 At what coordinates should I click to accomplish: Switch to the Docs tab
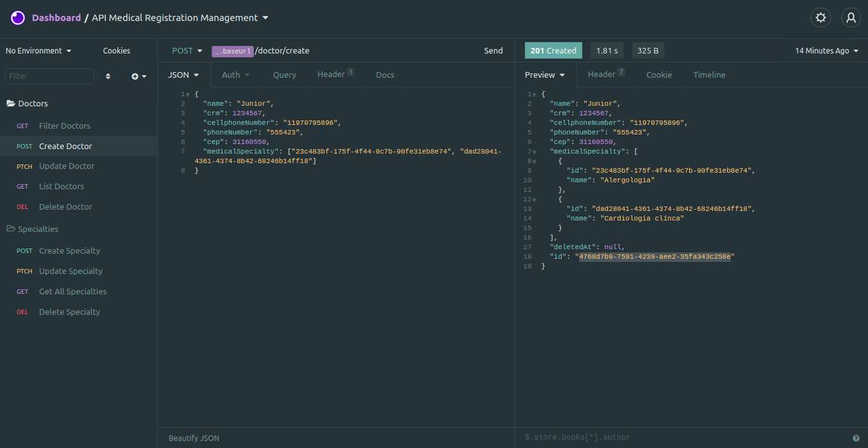pyautogui.click(x=385, y=75)
